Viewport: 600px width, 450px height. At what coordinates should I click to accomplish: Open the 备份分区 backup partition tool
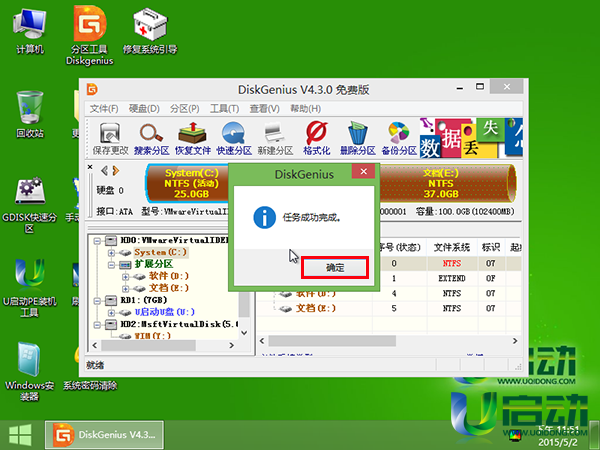pyautogui.click(x=399, y=139)
